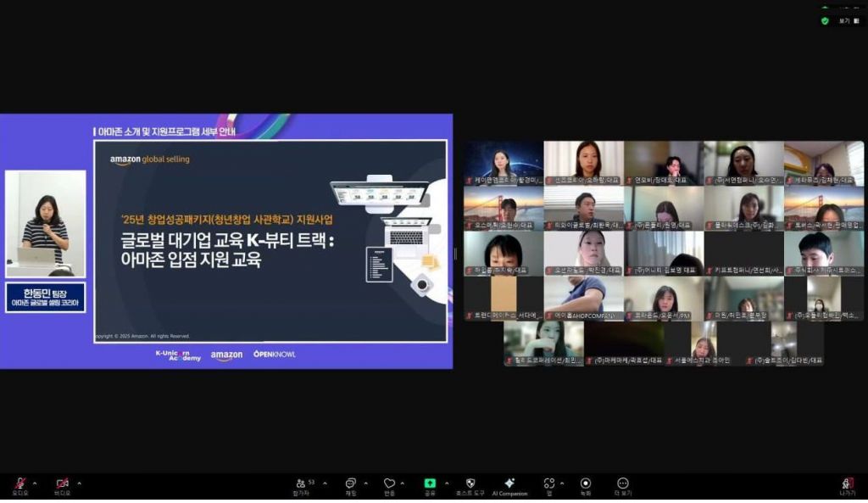Turn on the camera with the video button
868x503 pixels.
(x=62, y=484)
